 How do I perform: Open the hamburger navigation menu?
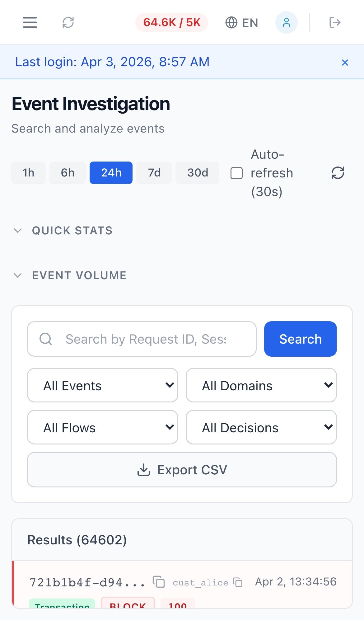(30, 22)
